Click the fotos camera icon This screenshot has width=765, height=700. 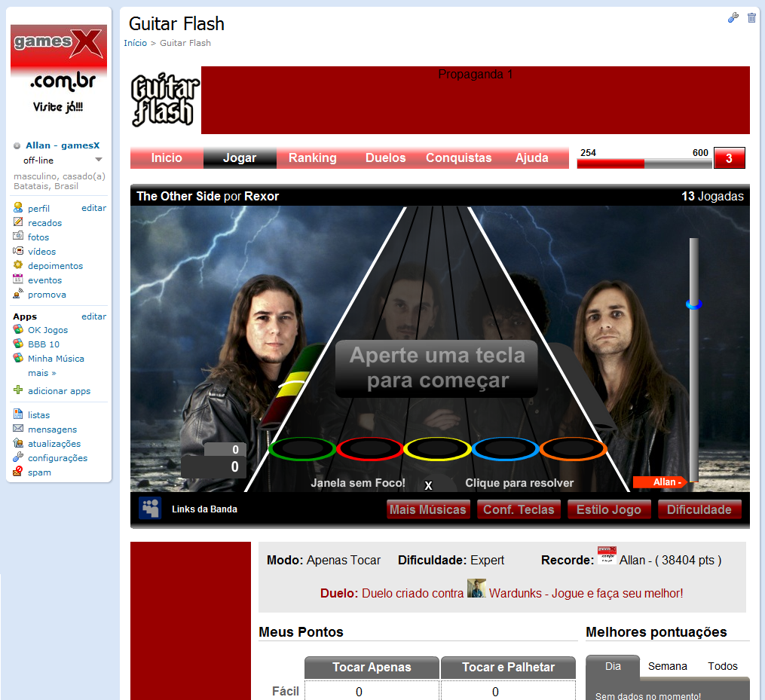tap(18, 236)
